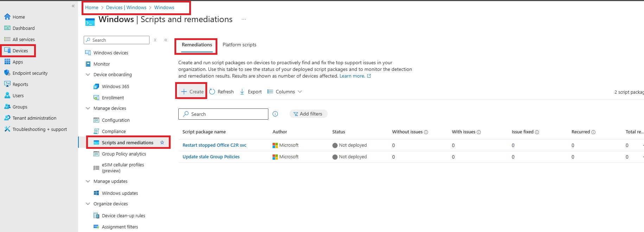644x232 pixels.
Task: Click Windows in the breadcrumb
Action: point(164,7)
